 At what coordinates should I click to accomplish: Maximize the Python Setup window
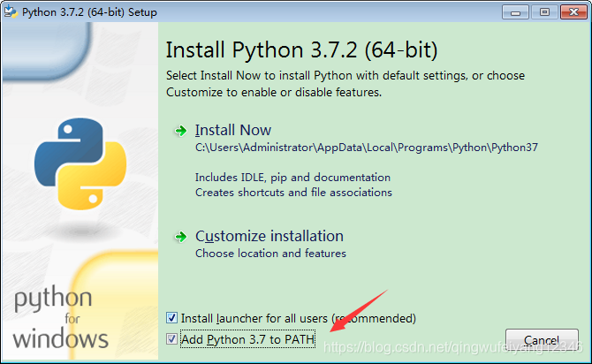click(x=544, y=12)
